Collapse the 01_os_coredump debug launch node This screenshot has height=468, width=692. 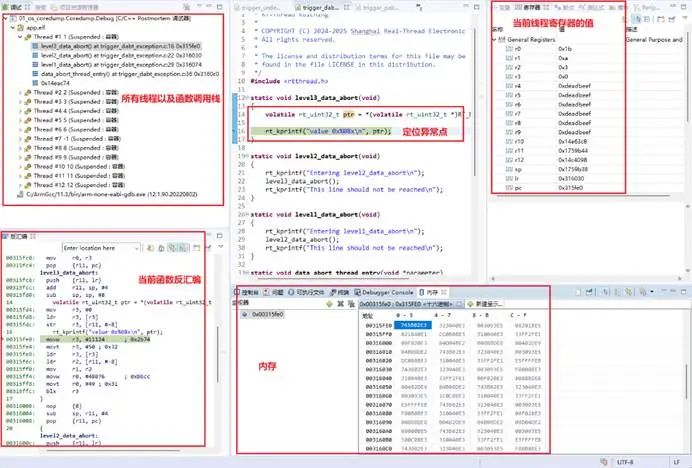[5, 19]
